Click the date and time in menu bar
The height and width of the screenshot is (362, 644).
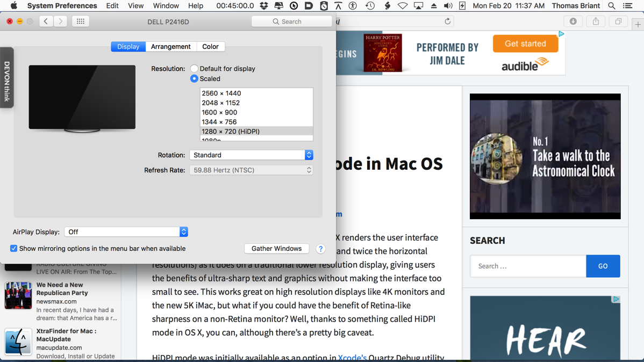tap(509, 6)
